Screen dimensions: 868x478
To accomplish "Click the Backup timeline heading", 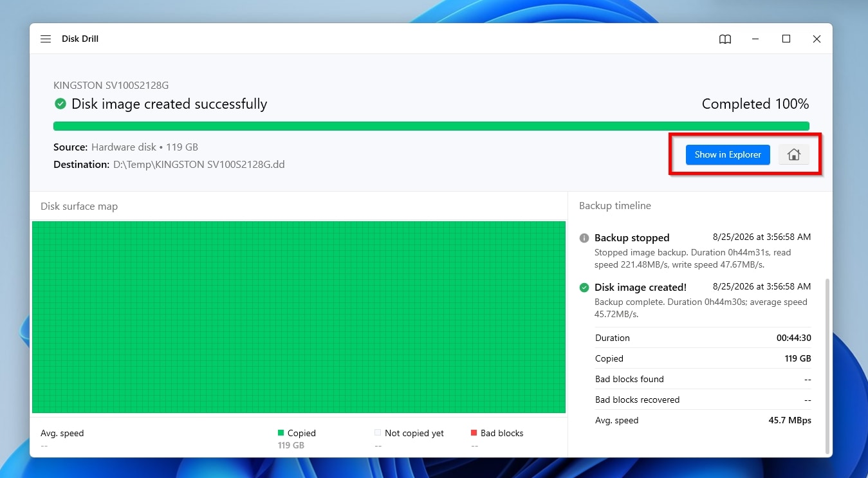I will pos(615,206).
